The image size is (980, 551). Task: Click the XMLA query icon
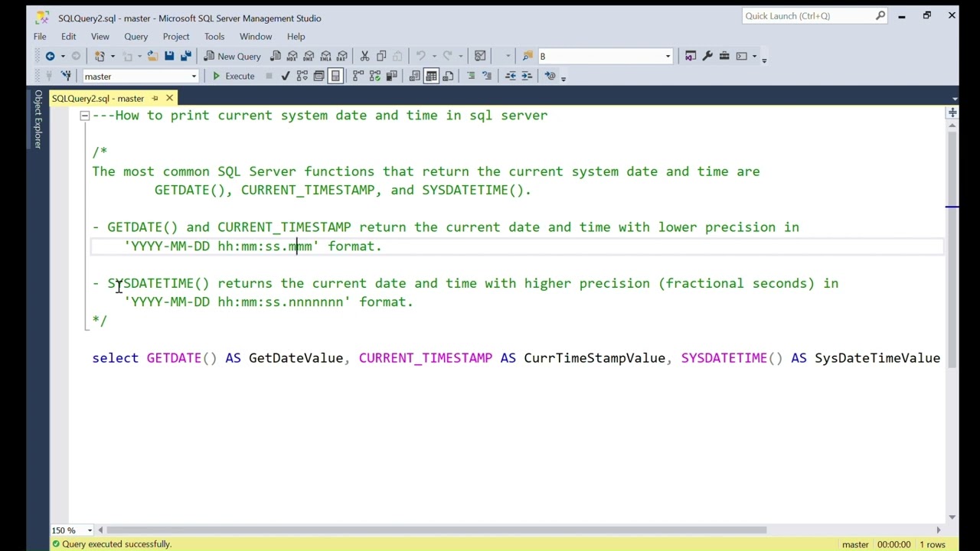tap(326, 56)
